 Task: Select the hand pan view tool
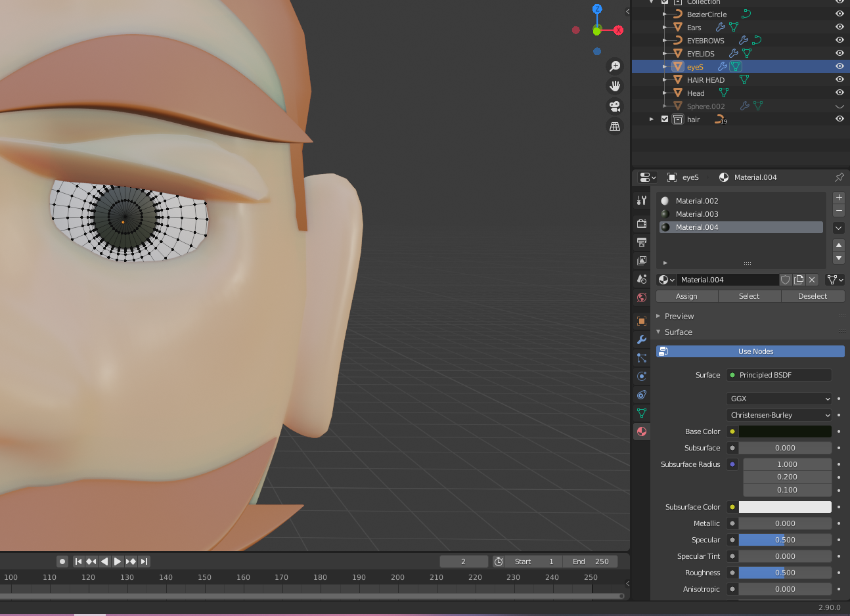click(615, 86)
